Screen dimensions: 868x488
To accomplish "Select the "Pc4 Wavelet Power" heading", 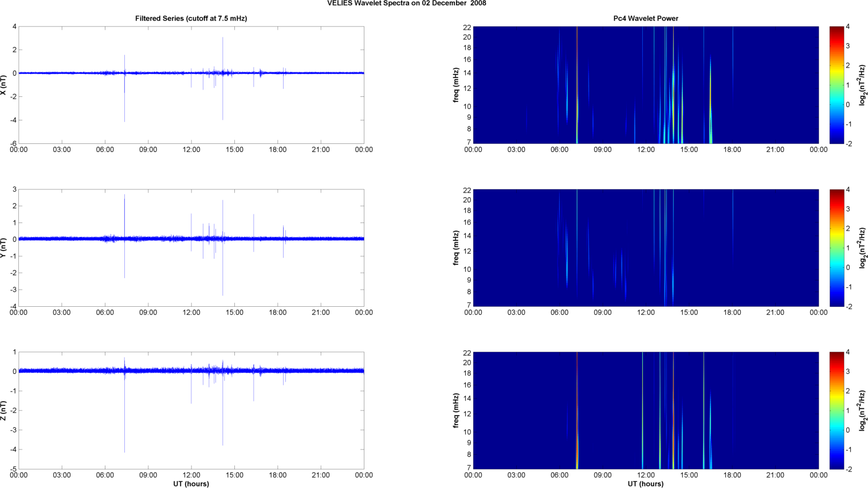I will tap(646, 18).
